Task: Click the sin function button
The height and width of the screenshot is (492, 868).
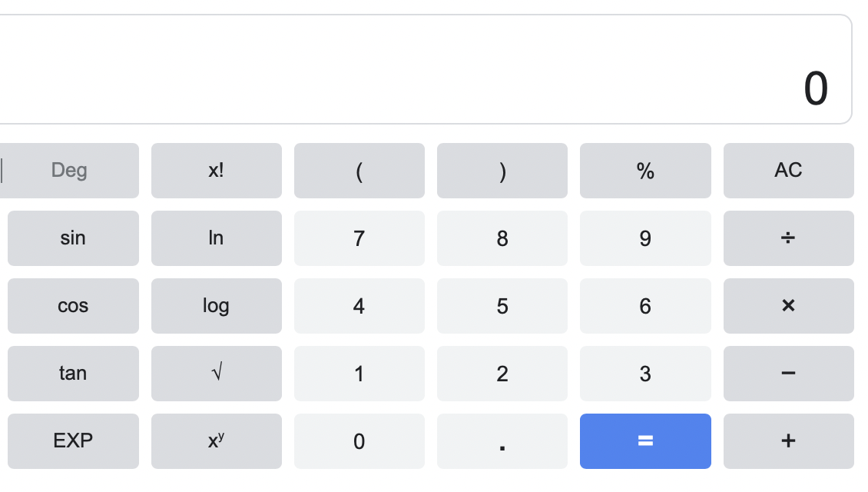Action: [x=73, y=238]
